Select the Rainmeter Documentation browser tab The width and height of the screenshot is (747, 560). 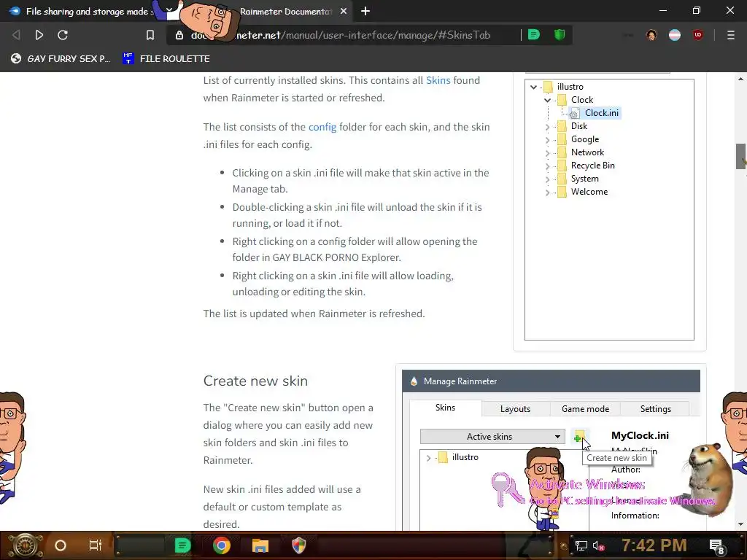(286, 11)
